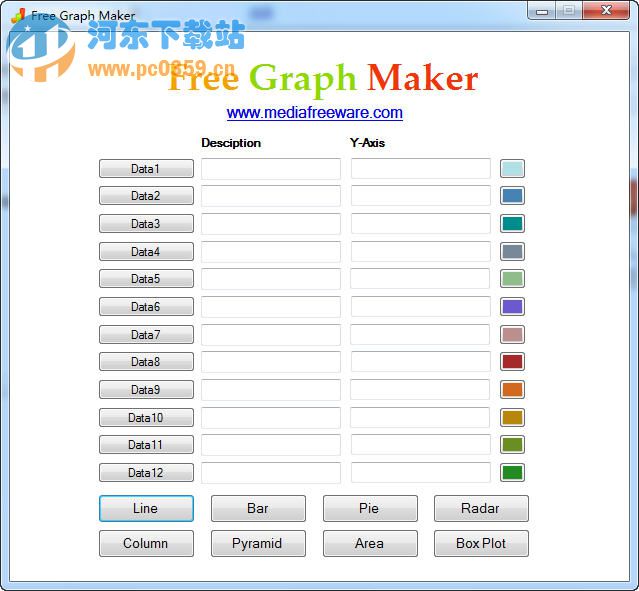Screen dimensions: 639x591
Task: Focus the Y-Axis field for Data6
Action: click(x=421, y=307)
